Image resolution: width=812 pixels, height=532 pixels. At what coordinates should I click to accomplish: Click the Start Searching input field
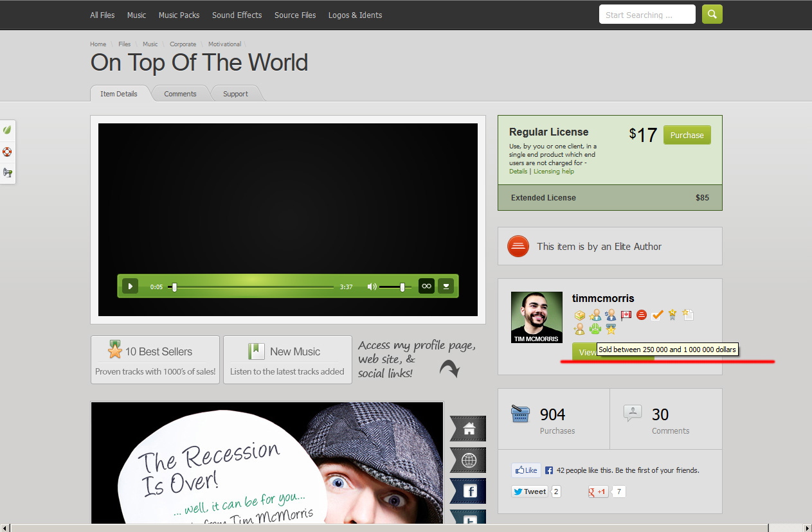click(x=647, y=15)
